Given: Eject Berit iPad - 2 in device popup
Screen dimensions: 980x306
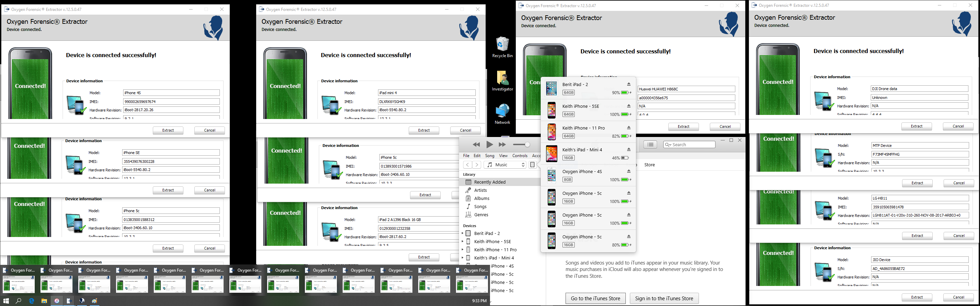Looking at the screenshot, I should pyautogui.click(x=628, y=84).
